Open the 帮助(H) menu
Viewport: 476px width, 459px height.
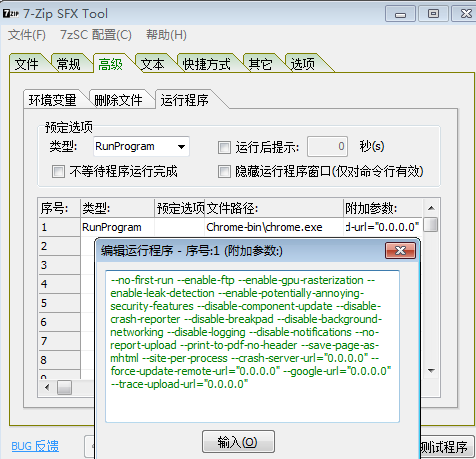(x=166, y=35)
